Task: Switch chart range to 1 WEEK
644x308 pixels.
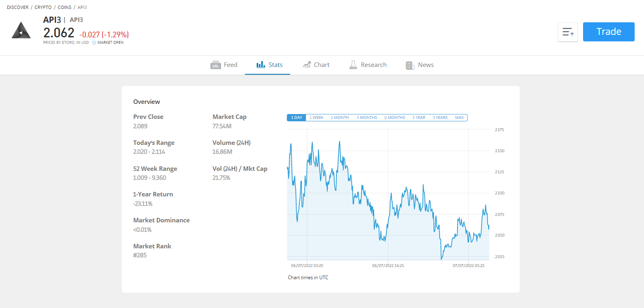Action: 317,118
